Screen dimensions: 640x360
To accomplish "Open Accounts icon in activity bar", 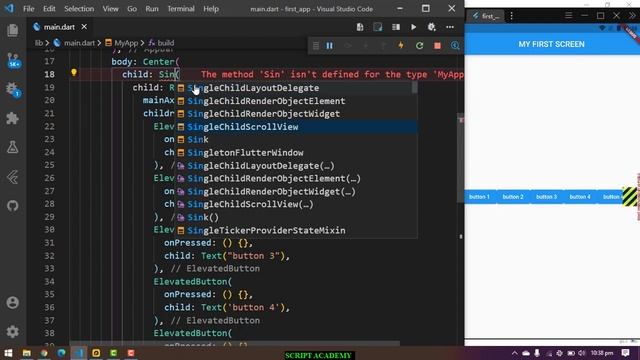I will click(13, 302).
